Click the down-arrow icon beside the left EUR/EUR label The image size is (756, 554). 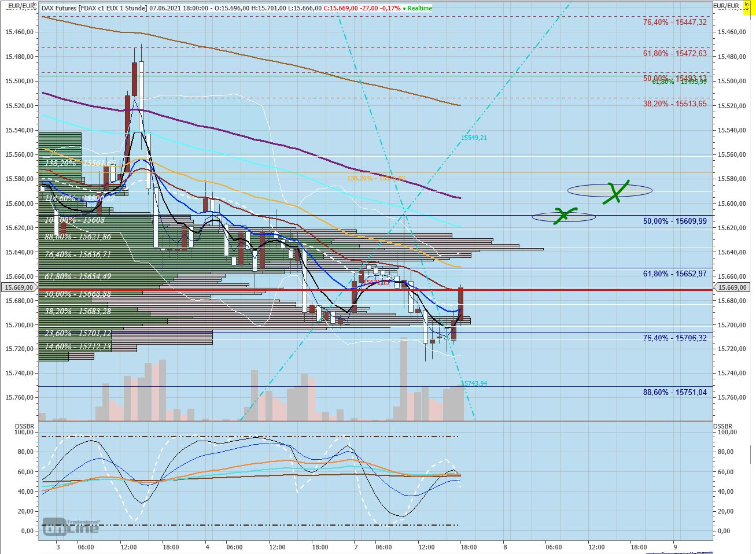pos(35,8)
